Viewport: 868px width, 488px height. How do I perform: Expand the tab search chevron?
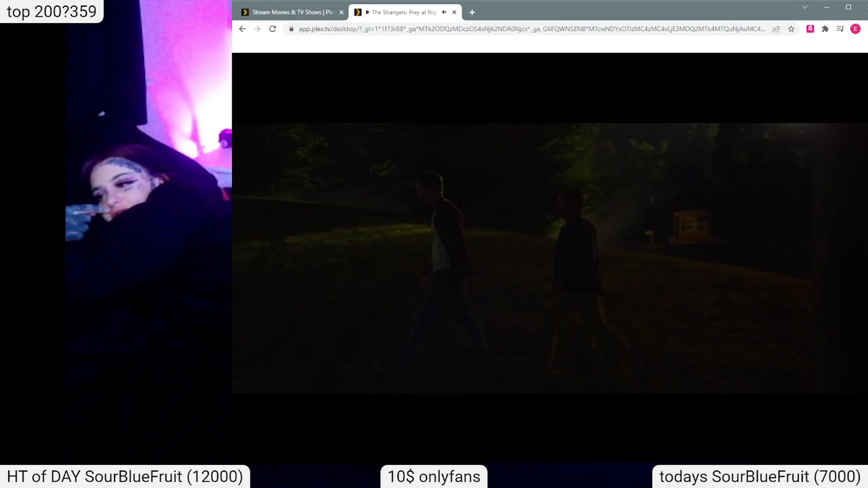pos(805,7)
